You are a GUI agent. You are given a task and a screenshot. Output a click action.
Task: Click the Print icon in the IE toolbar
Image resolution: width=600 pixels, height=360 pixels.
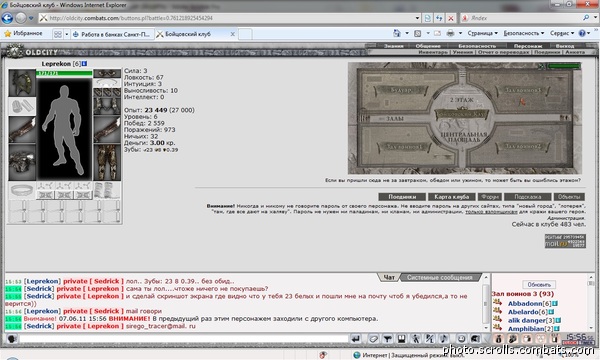[450, 33]
